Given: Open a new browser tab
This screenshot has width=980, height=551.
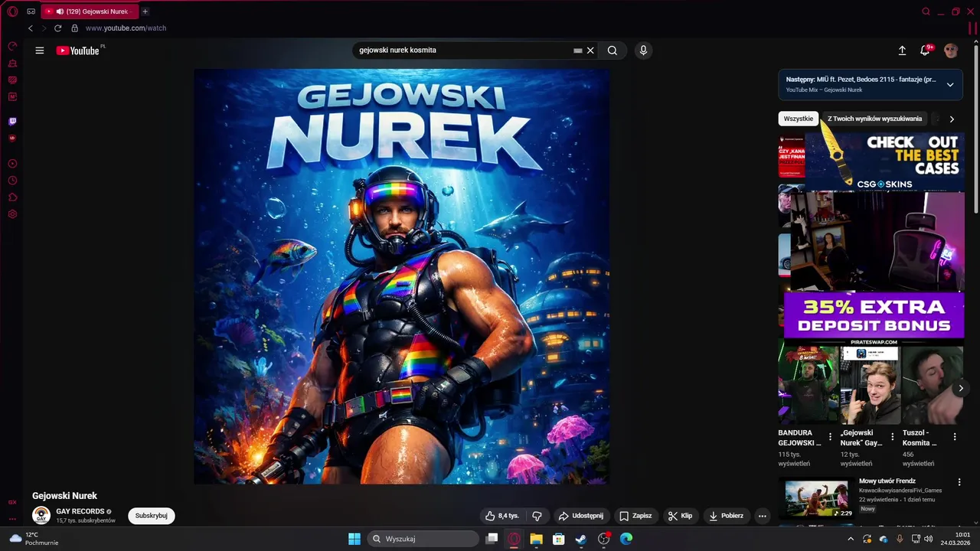Looking at the screenshot, I should tap(145, 11).
